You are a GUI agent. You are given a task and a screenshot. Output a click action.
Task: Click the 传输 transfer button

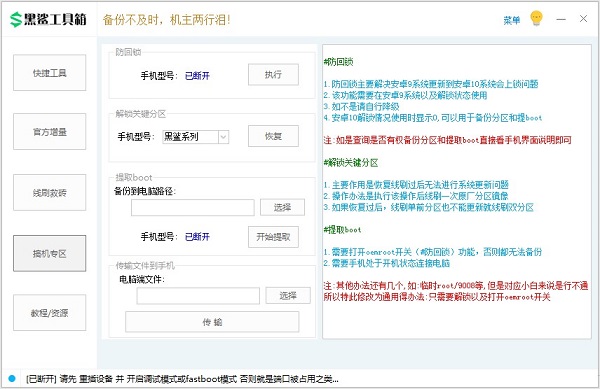(212, 322)
